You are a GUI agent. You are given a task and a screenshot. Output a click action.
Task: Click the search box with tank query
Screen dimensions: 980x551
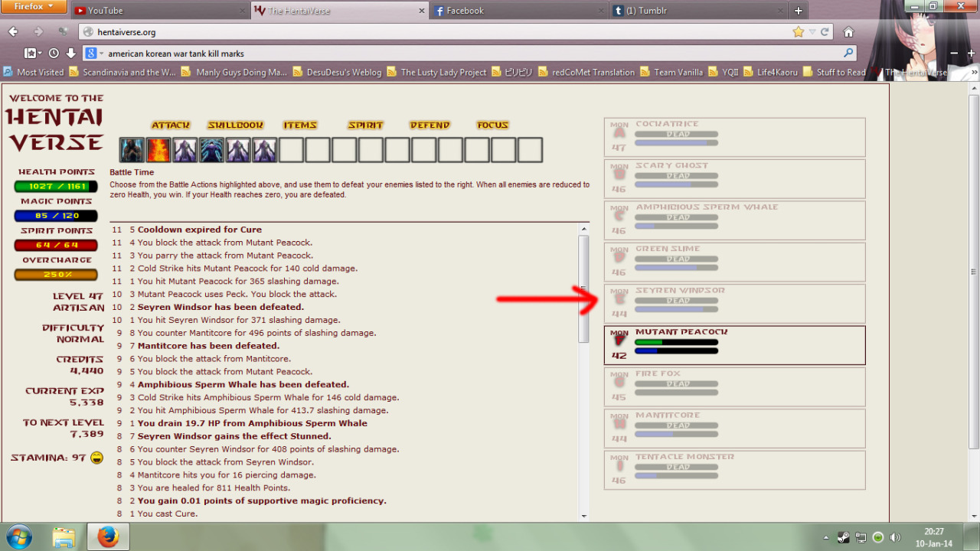tap(471, 54)
